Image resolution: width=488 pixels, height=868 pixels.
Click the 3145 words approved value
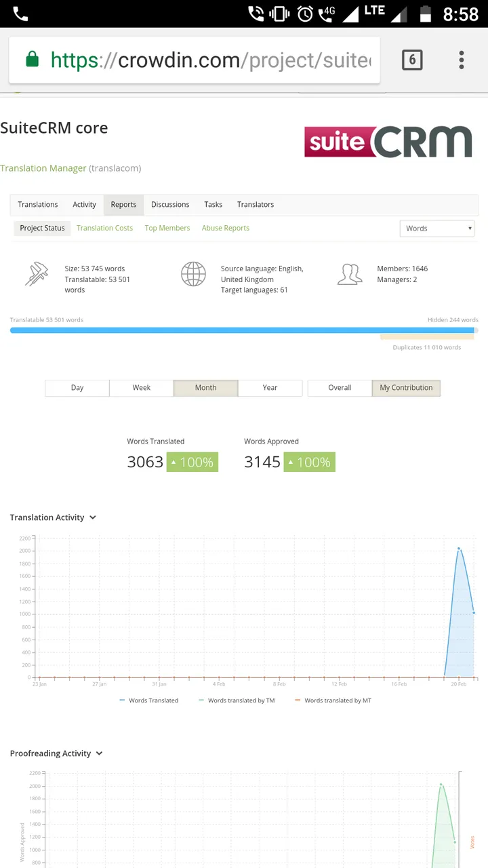(262, 462)
